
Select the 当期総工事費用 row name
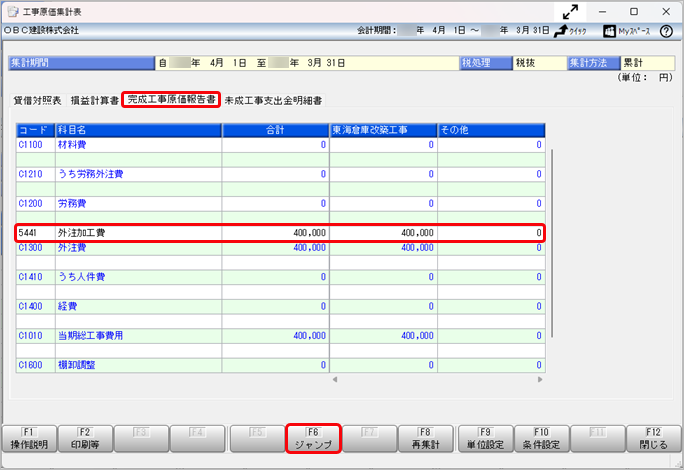pos(90,336)
